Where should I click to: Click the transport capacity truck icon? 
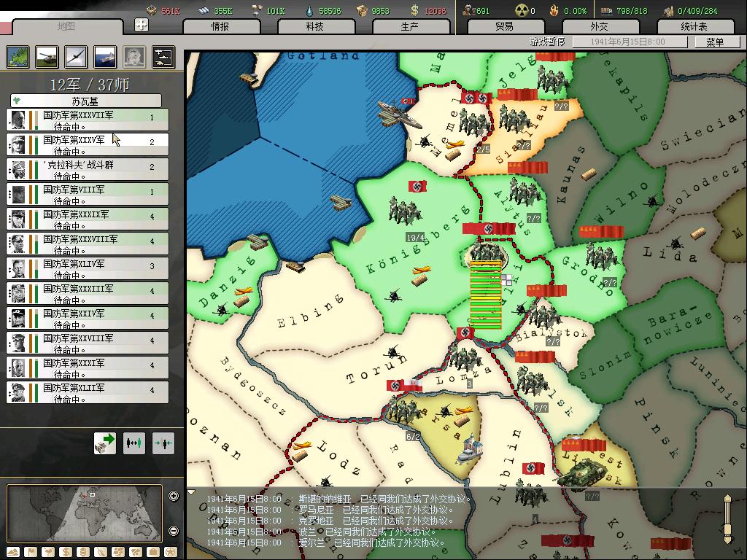(606, 10)
